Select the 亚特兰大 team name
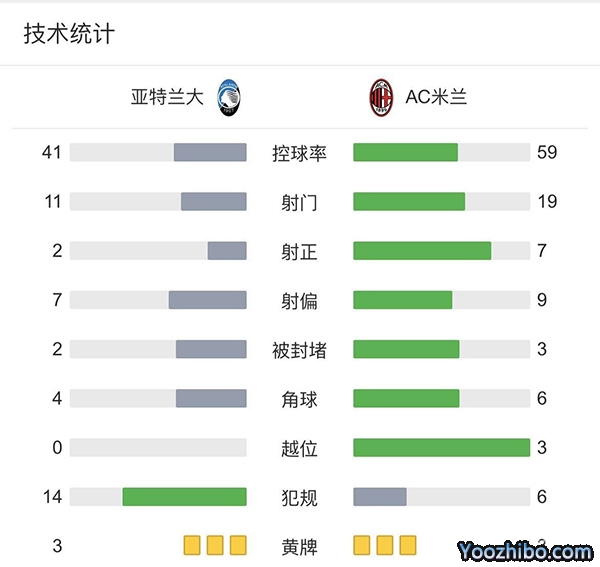The height and width of the screenshot is (567, 600). click(x=167, y=97)
